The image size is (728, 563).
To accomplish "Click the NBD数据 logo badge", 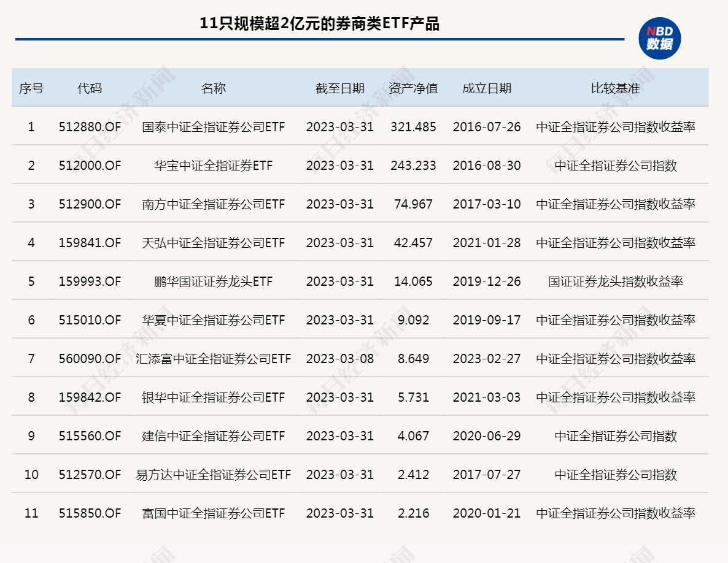I will pyautogui.click(x=659, y=39).
